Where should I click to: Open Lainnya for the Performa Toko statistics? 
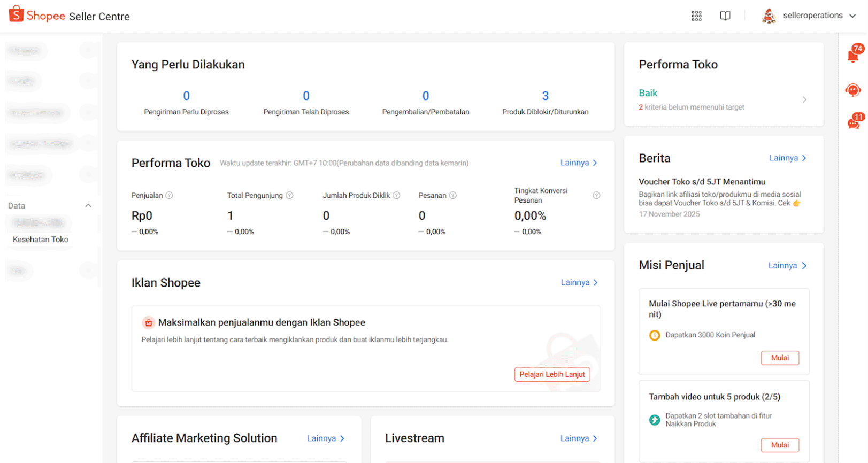[579, 163]
